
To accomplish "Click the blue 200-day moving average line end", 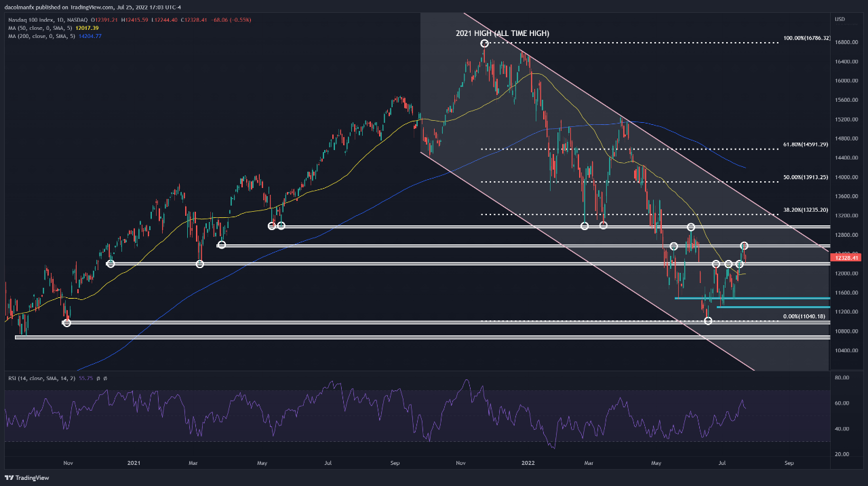I will [x=745, y=167].
